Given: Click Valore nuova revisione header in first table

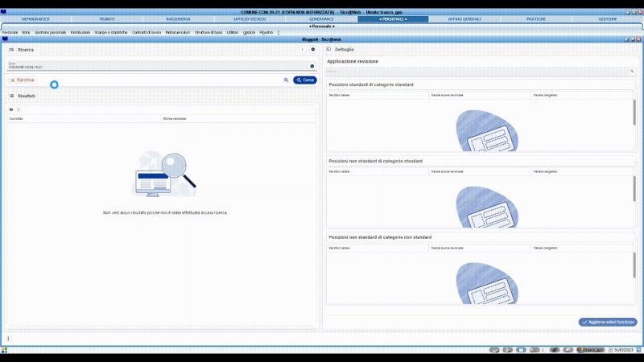Looking at the screenshot, I should point(480,95).
